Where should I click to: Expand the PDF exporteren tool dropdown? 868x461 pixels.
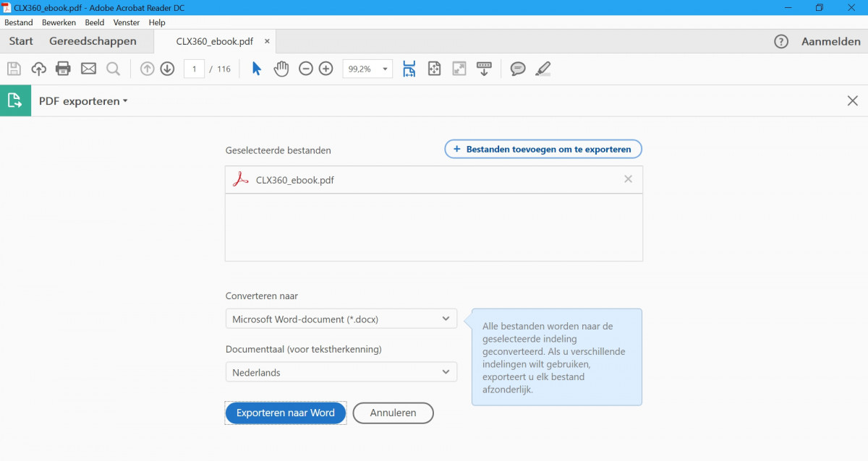125,101
